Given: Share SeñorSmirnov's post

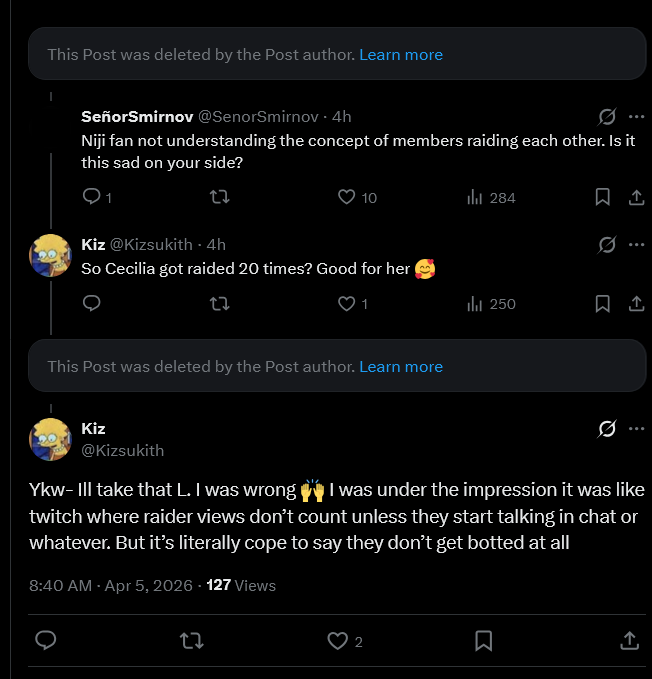Looking at the screenshot, I should [635, 197].
